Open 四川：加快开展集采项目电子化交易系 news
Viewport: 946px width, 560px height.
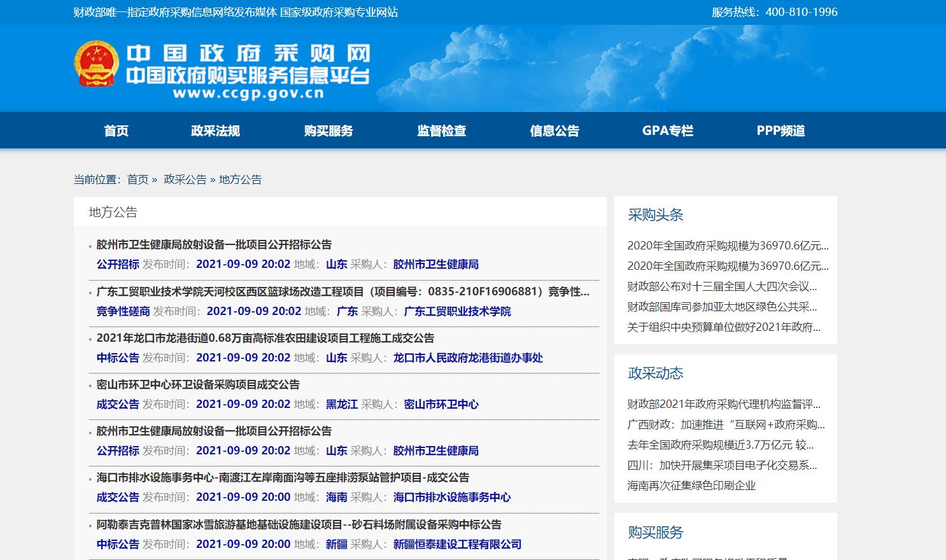click(722, 465)
